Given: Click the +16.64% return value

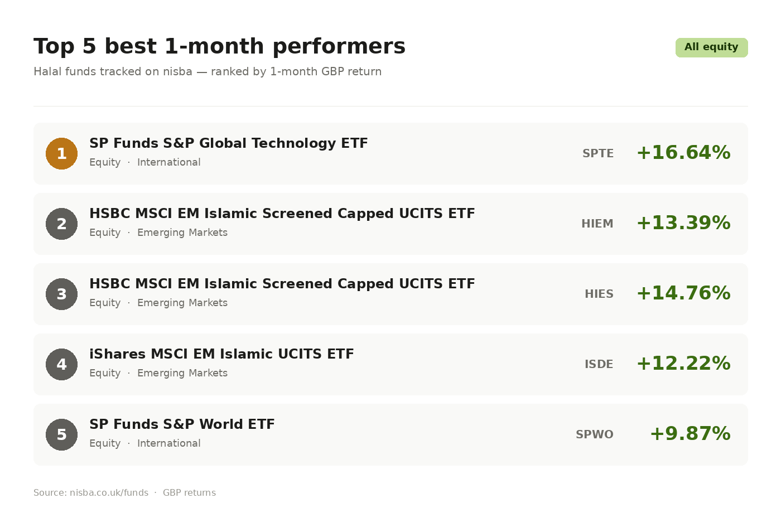Looking at the screenshot, I should pyautogui.click(x=683, y=153).
